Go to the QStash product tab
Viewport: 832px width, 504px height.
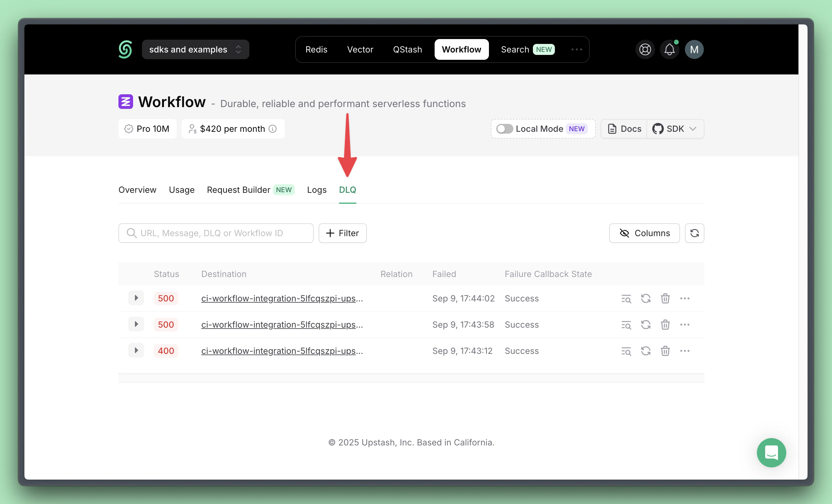point(407,50)
